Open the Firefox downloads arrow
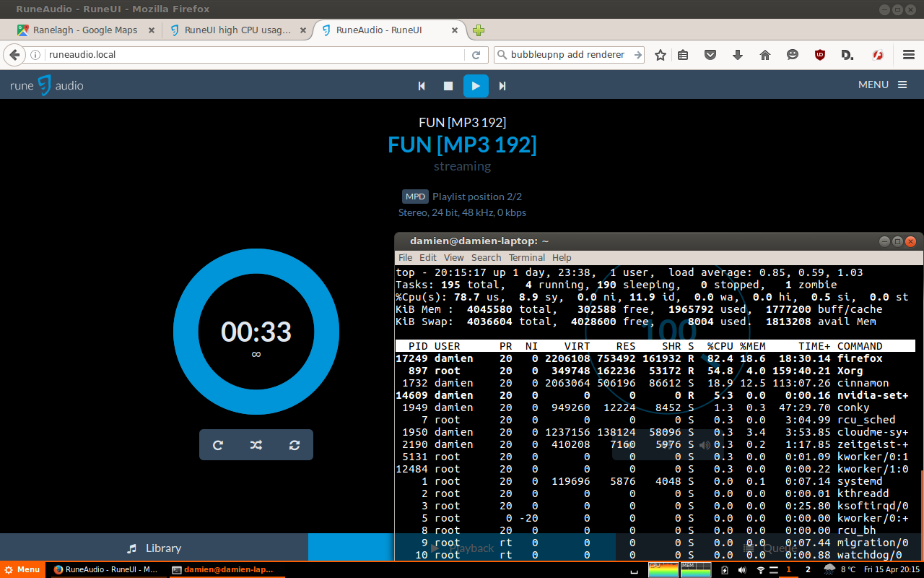Viewport: 924px width, 578px height. pyautogui.click(x=737, y=55)
